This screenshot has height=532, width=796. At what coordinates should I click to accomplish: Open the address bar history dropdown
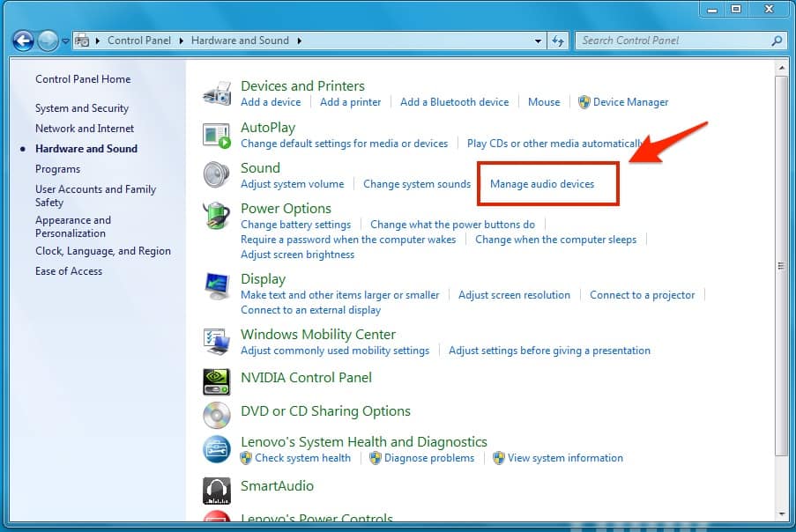pyautogui.click(x=538, y=41)
